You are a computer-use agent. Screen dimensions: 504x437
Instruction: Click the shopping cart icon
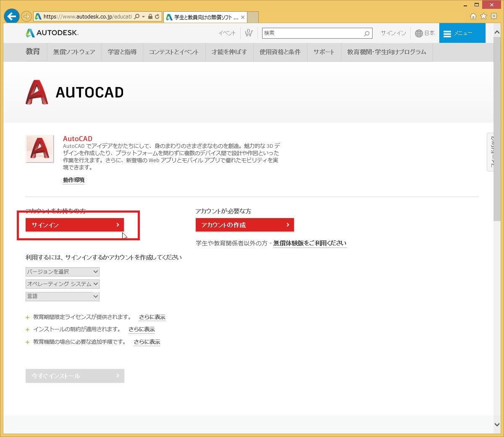[249, 33]
